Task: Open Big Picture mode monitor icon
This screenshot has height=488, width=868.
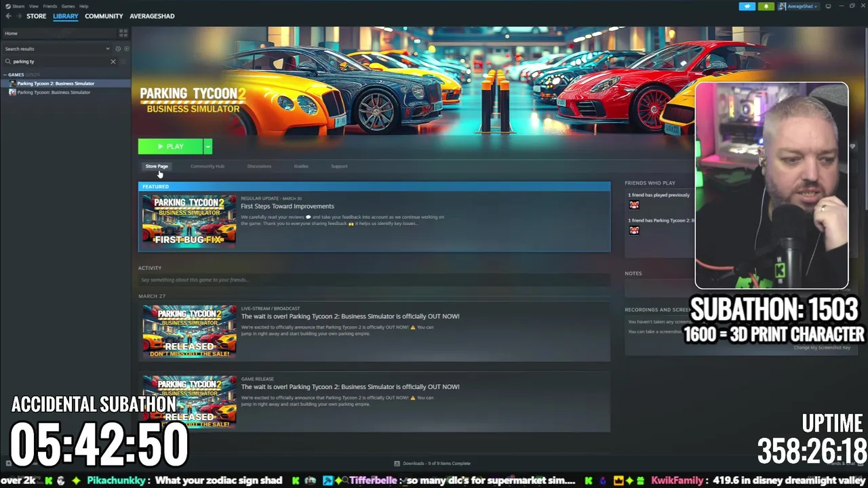Action: (x=828, y=6)
